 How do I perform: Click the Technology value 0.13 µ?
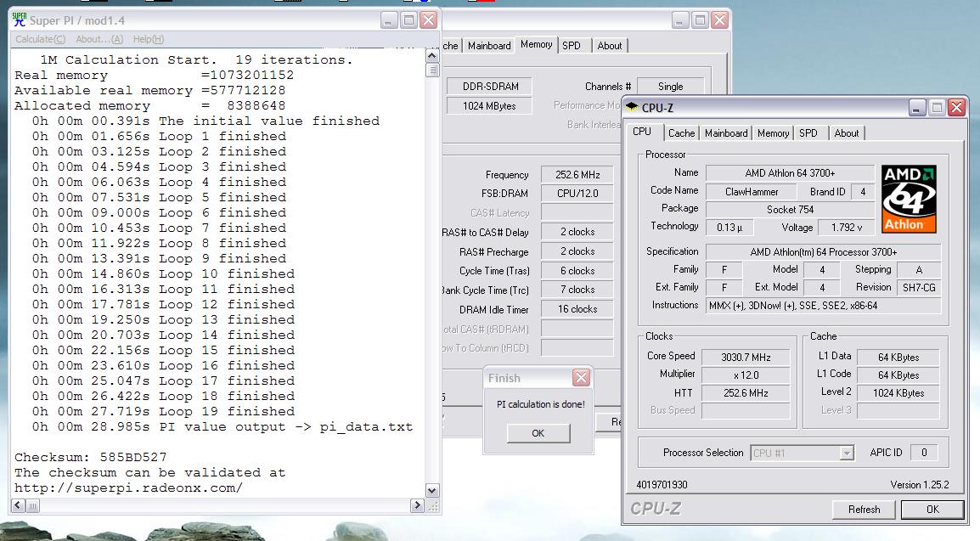(729, 228)
